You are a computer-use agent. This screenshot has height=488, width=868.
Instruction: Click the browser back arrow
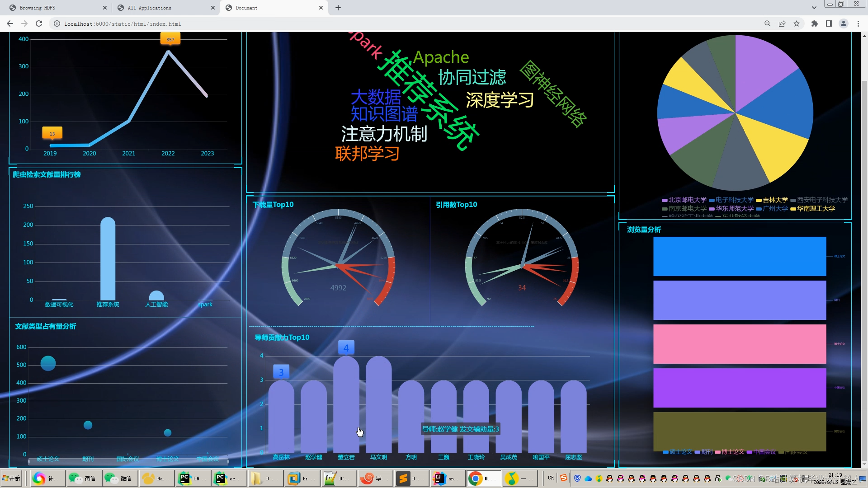[x=10, y=23]
